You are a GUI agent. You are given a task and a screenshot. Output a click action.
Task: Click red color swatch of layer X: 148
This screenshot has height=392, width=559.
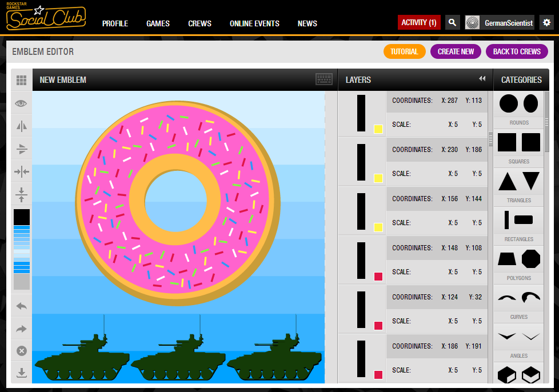pos(378,277)
